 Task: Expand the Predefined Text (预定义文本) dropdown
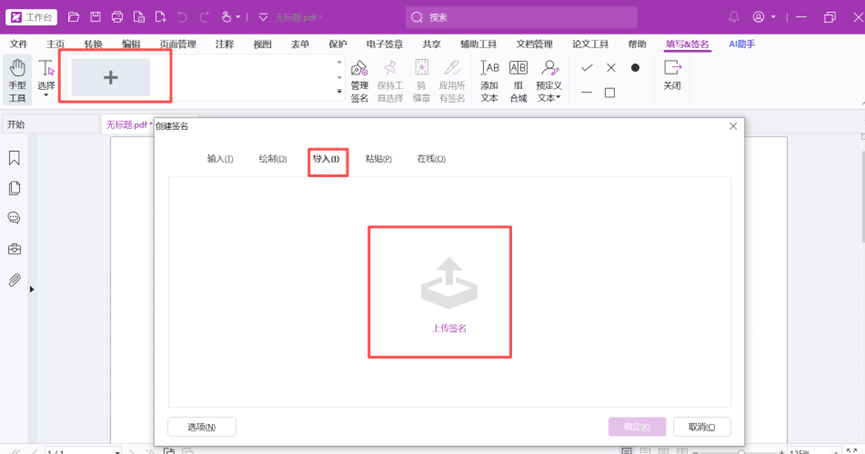(x=549, y=98)
